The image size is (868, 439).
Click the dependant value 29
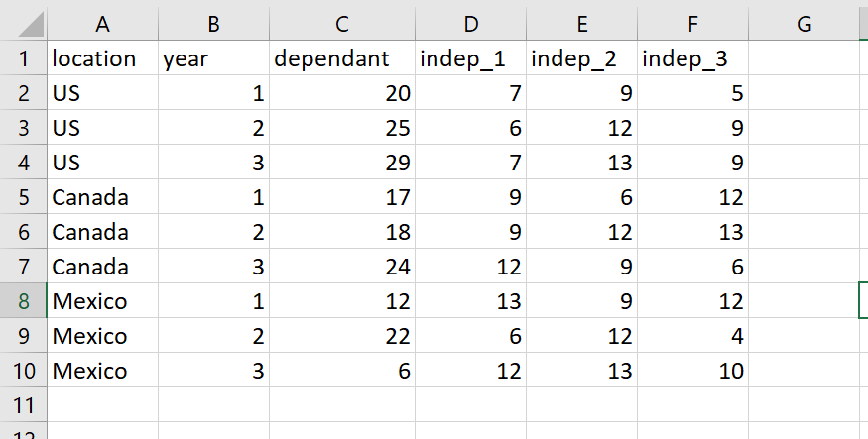coord(342,163)
